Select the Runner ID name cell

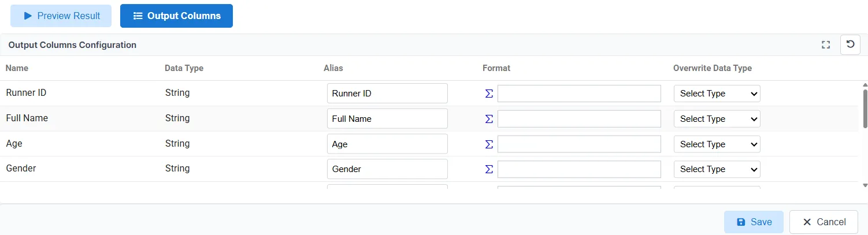click(x=26, y=92)
